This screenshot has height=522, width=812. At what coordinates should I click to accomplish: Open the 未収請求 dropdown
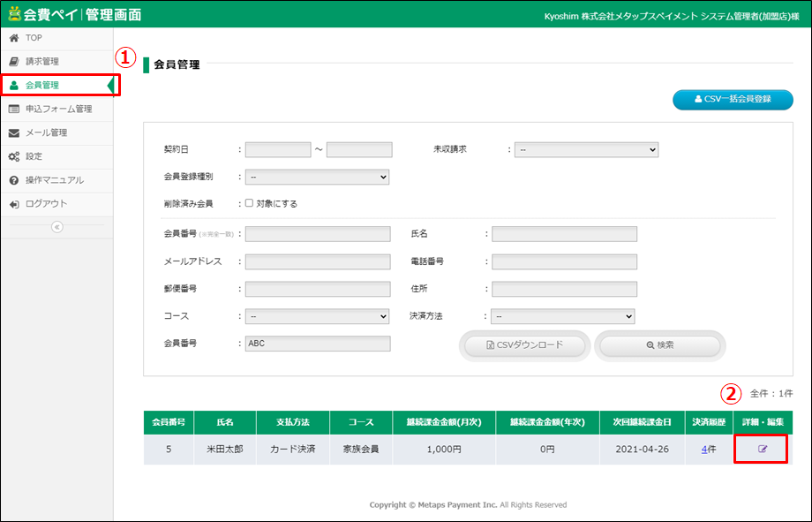(x=586, y=150)
